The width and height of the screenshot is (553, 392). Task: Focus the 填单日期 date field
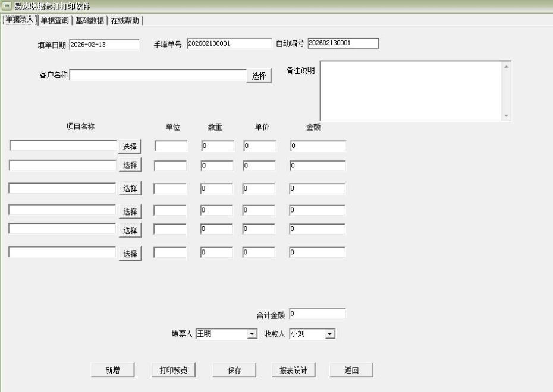104,45
